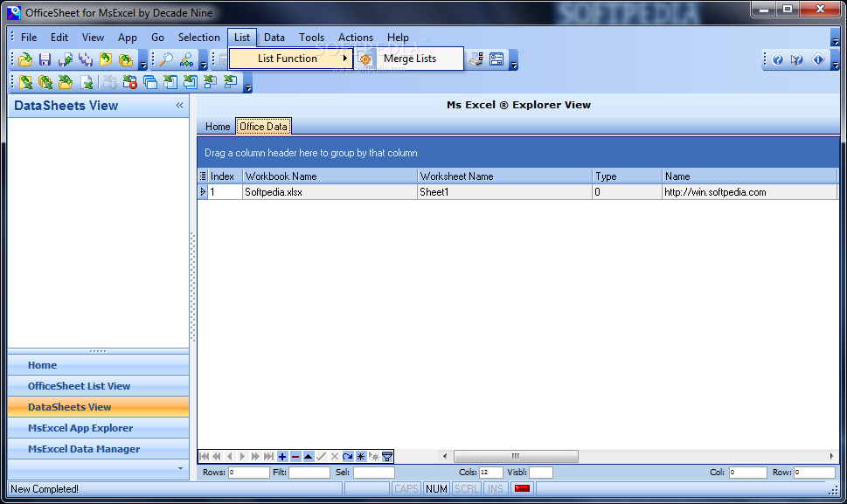Click the previous record arrow in the navigator

click(x=230, y=457)
